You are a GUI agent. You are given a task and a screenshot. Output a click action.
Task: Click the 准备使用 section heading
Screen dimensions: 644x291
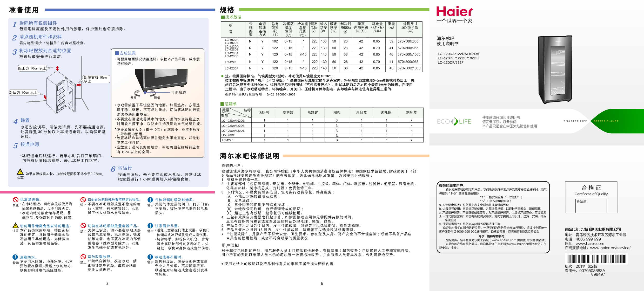tap(24, 10)
